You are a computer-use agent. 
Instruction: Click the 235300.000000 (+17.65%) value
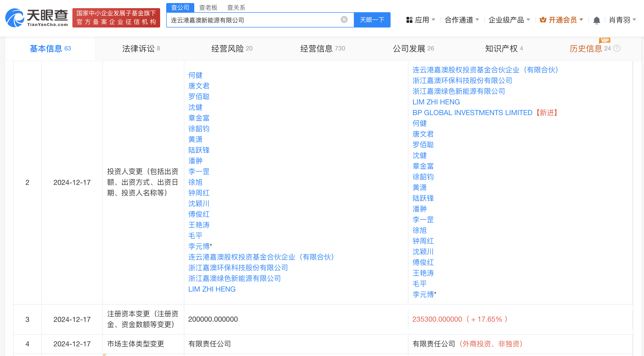coord(460,319)
